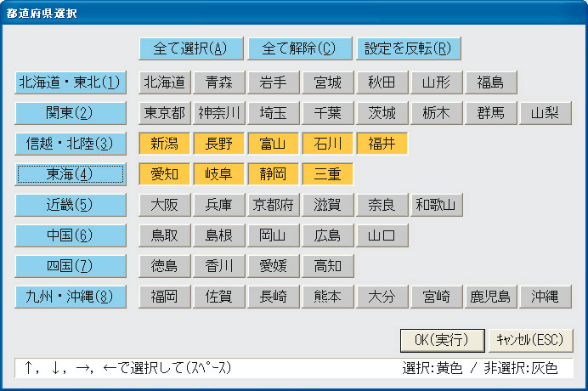Viewport: 588px width, 391px height.
Task: Enable the 東京都 prefecture toggle
Action: (x=164, y=113)
